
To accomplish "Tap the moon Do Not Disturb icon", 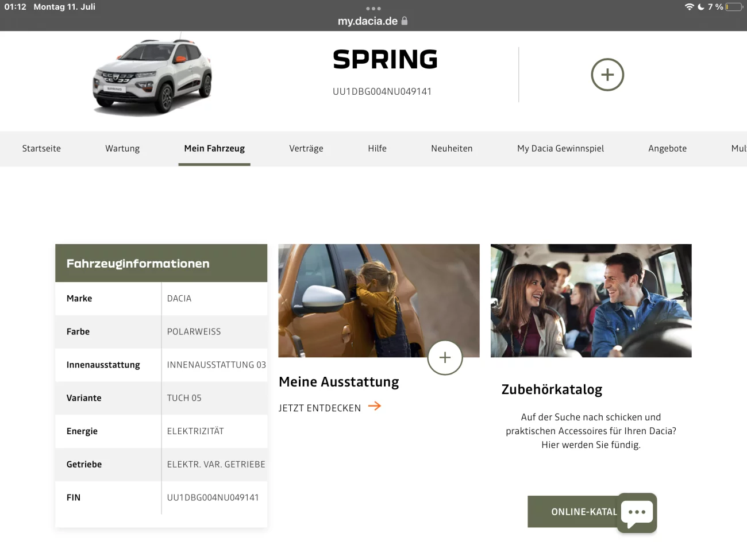I will click(701, 7).
